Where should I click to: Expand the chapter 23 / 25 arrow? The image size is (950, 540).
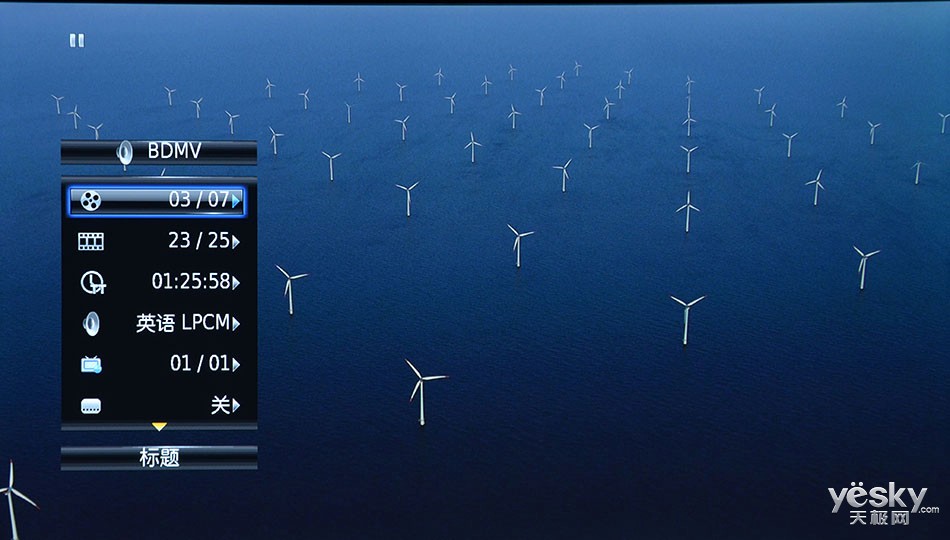click(x=236, y=241)
